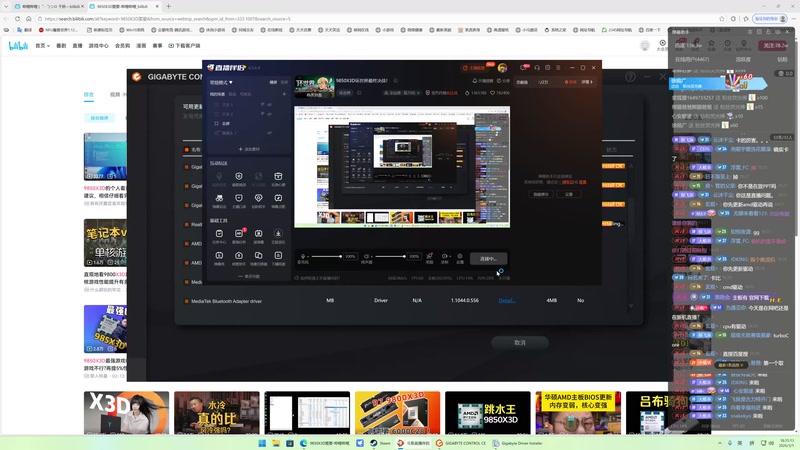800x450 pixels.
Task: Edit the stream title with the pencil icon
Action: 396,81
